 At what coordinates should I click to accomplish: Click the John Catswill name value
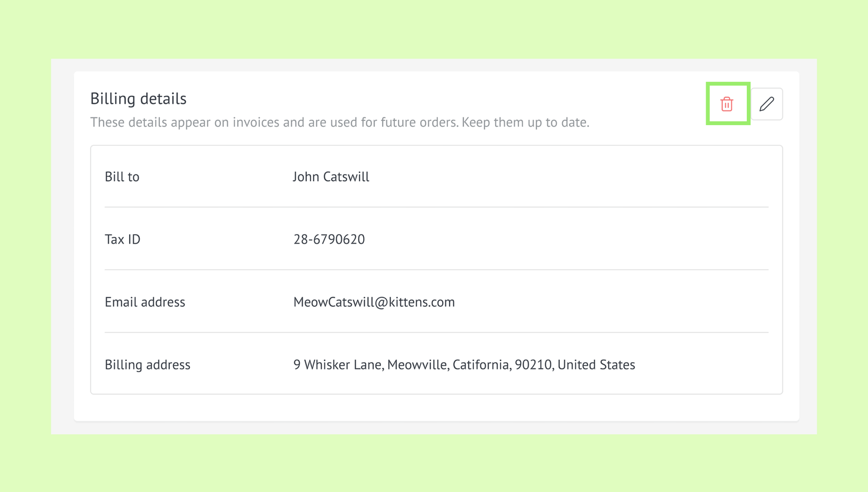[331, 176]
